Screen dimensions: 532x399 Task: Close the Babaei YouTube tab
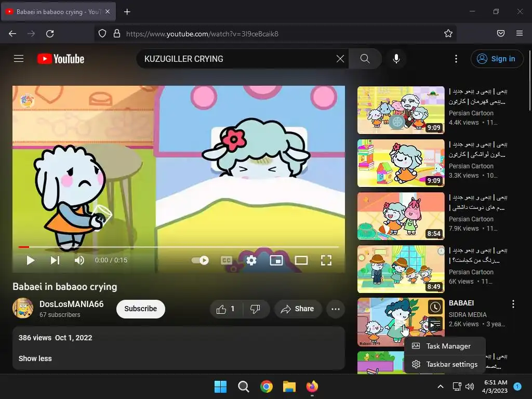(108, 11)
